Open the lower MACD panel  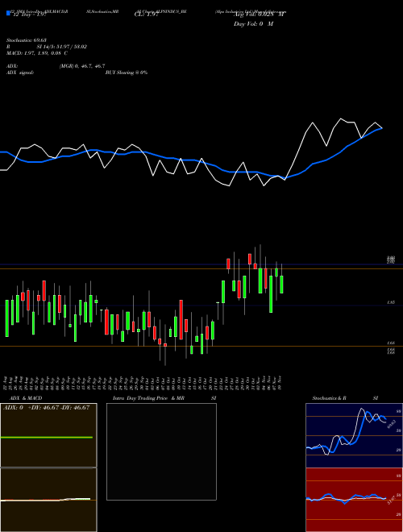48,500
